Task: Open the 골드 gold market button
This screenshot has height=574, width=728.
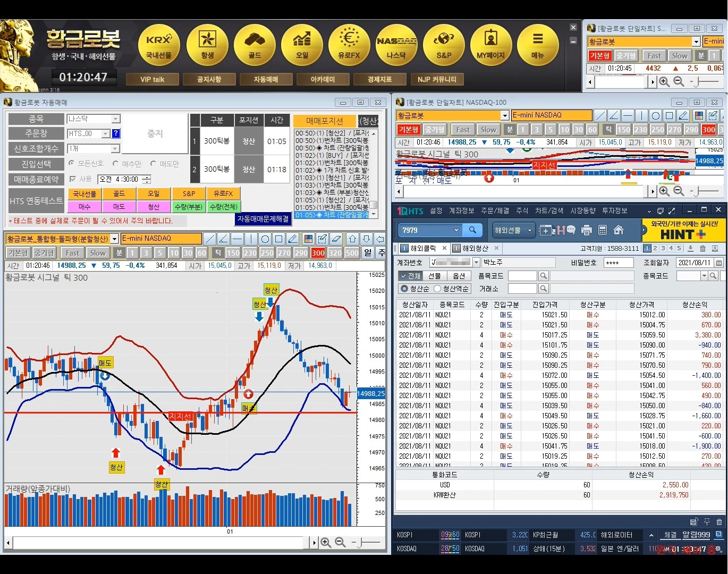Action: click(255, 45)
